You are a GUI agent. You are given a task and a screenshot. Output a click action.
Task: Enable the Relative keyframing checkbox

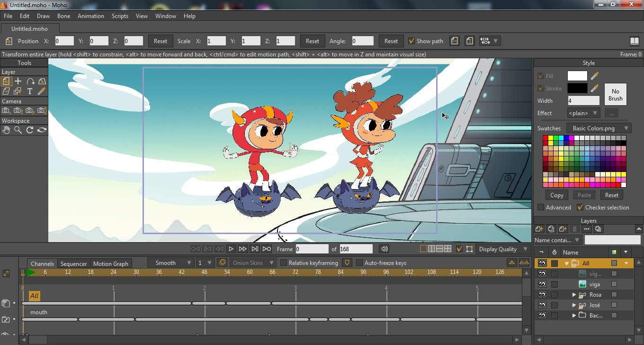(x=284, y=263)
